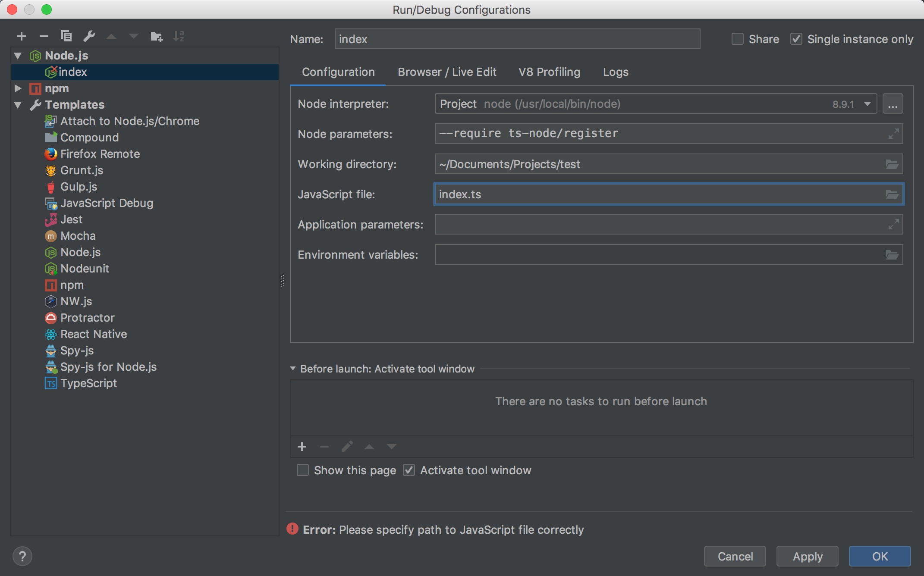Add a before launch task
This screenshot has height=576, width=924.
(x=302, y=447)
